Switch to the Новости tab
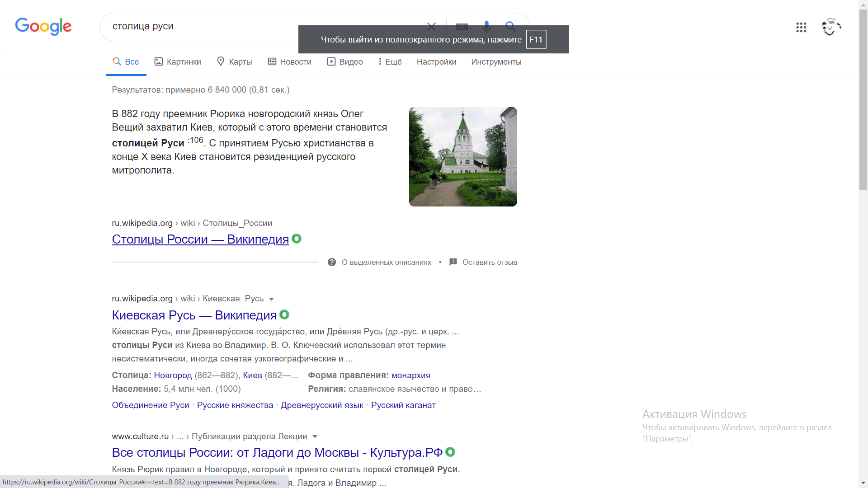 [290, 62]
